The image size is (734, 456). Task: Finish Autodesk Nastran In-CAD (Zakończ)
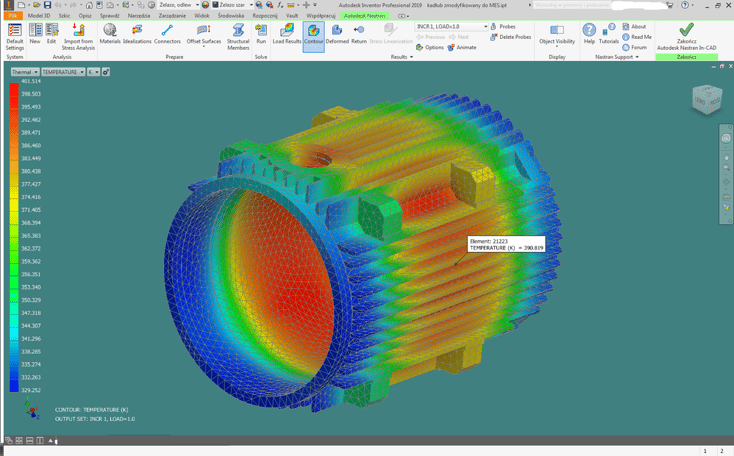coord(686,37)
